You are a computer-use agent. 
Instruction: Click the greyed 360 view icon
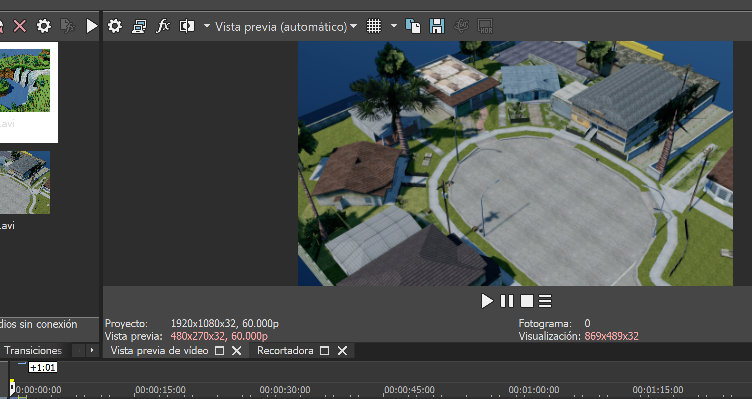click(461, 26)
